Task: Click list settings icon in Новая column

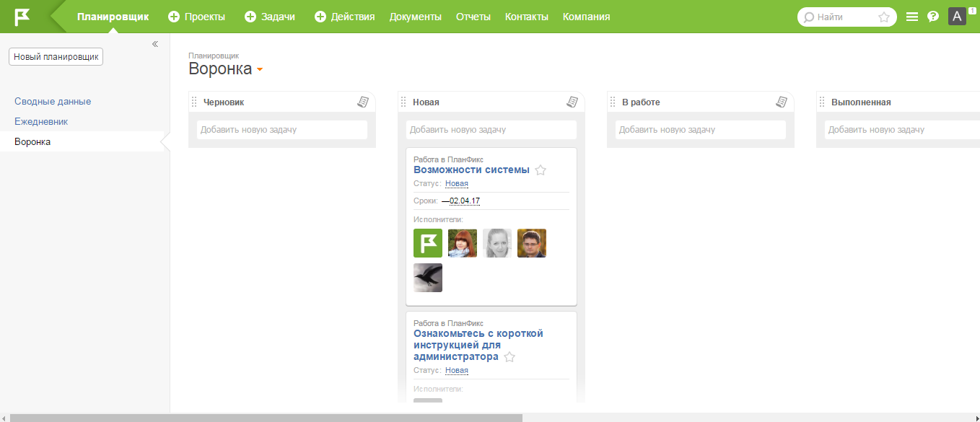Action: coord(572,102)
